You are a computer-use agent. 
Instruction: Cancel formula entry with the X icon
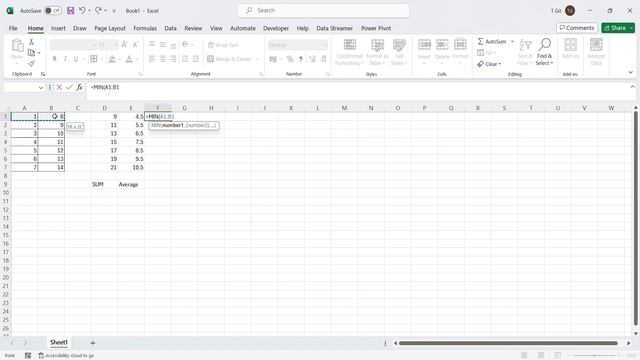coord(59,87)
